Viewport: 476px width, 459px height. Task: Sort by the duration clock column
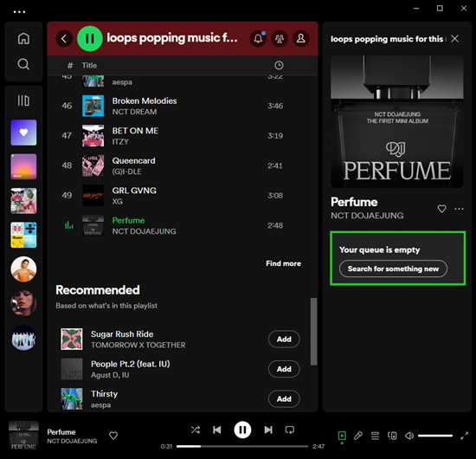pyautogui.click(x=279, y=65)
